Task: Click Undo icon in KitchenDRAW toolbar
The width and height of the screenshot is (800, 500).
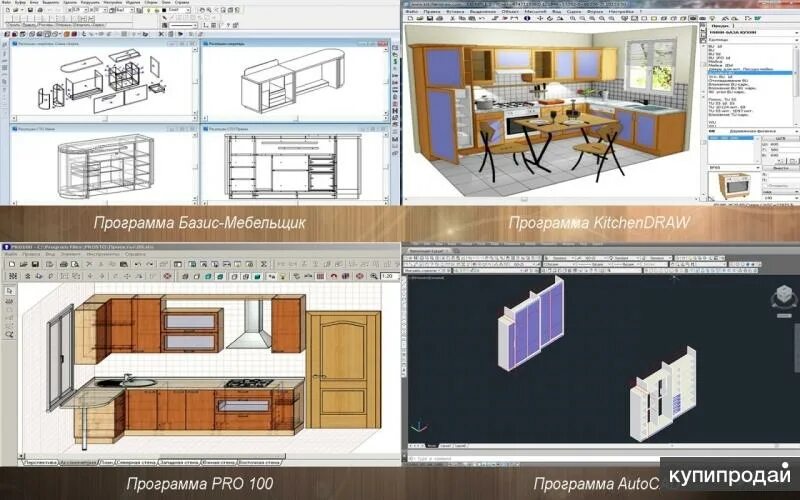Action: 482,18
